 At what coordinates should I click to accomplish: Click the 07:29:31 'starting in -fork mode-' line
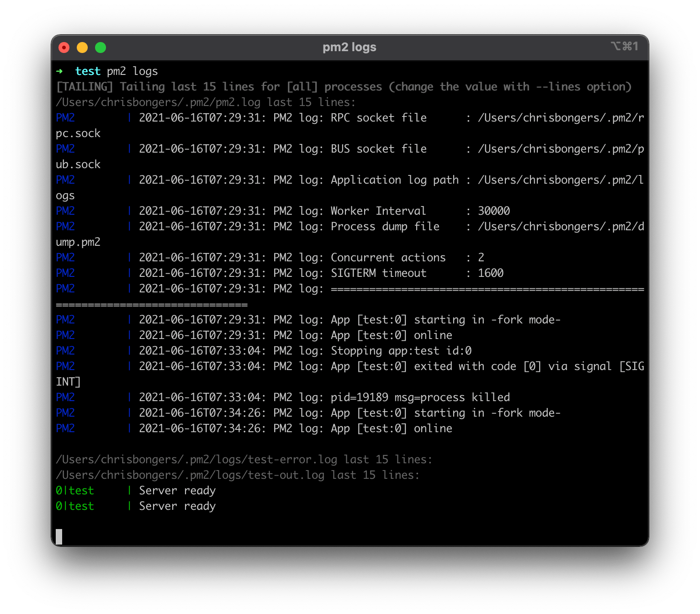click(x=308, y=320)
